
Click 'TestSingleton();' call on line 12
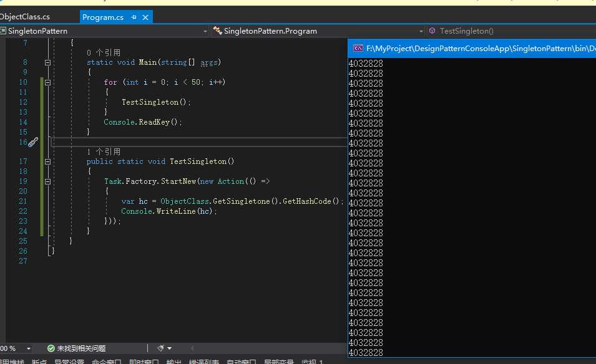coord(156,102)
